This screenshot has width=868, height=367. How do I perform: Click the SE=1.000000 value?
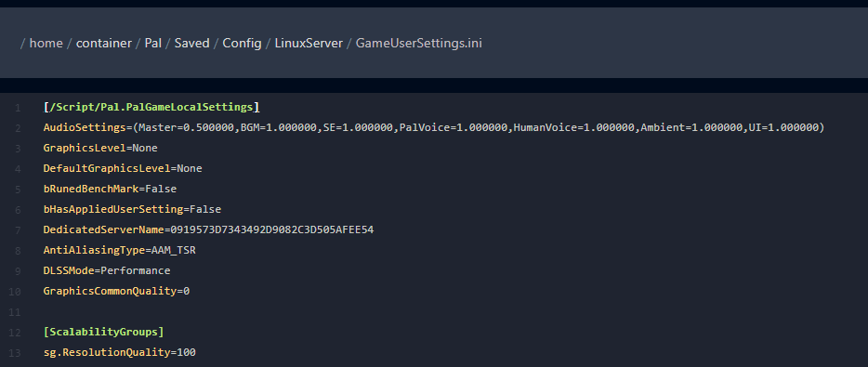[358, 127]
